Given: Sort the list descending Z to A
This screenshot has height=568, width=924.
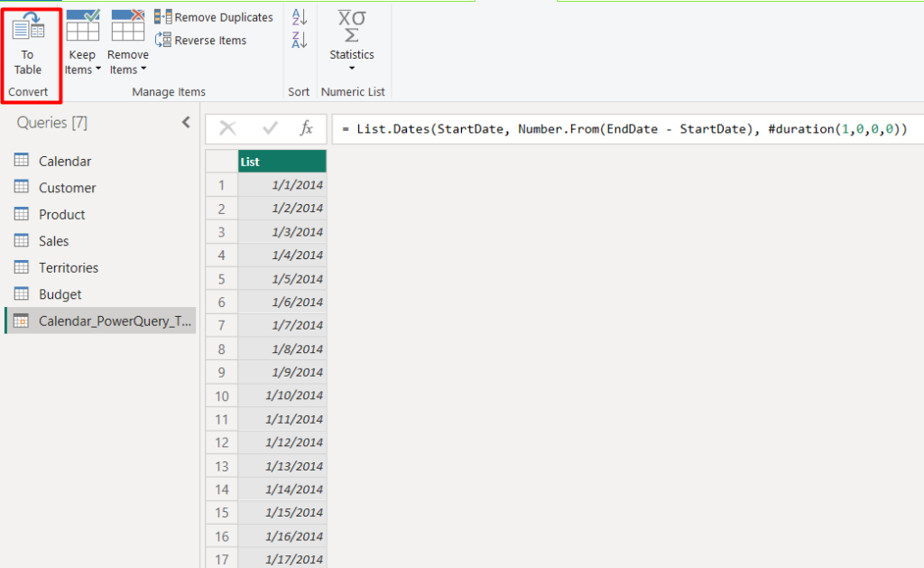Looking at the screenshot, I should pyautogui.click(x=300, y=40).
